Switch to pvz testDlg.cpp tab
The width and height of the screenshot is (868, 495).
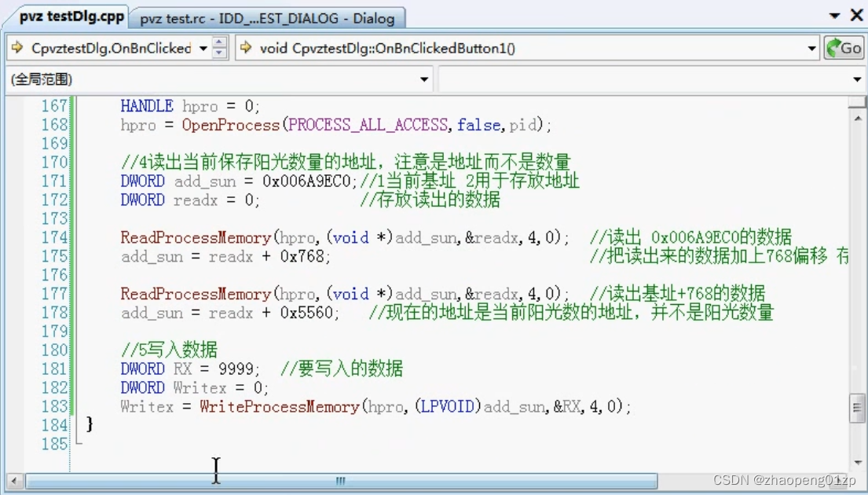pyautogui.click(x=71, y=16)
